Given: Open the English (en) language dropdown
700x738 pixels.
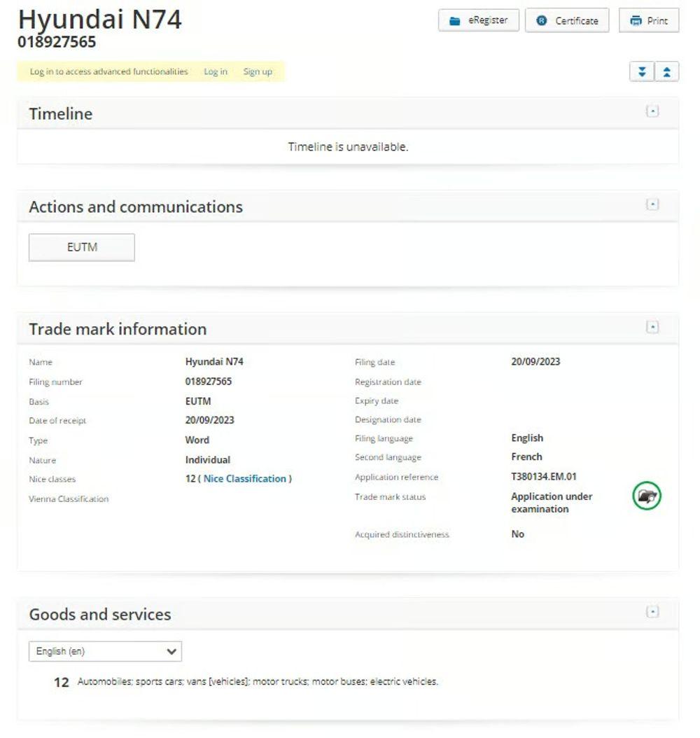Looking at the screenshot, I should [104, 651].
